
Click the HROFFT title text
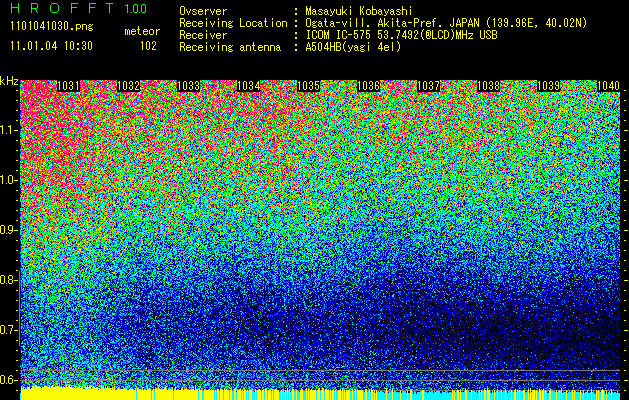[61, 8]
